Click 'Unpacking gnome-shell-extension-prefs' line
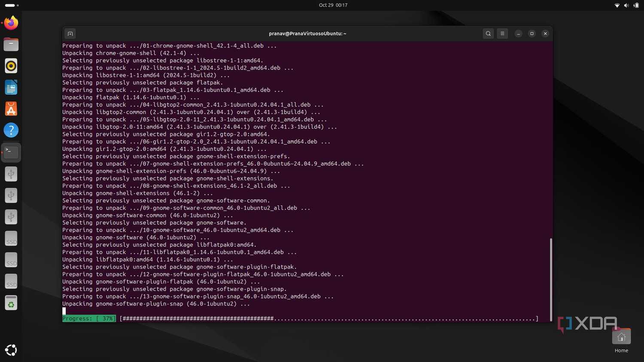 coord(171,171)
